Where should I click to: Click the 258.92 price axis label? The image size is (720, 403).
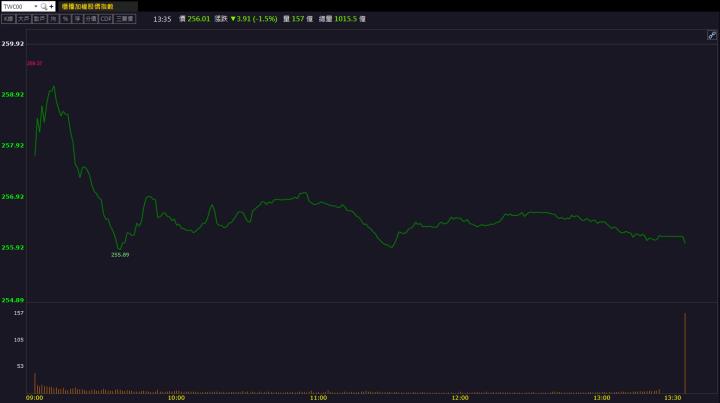(12, 95)
